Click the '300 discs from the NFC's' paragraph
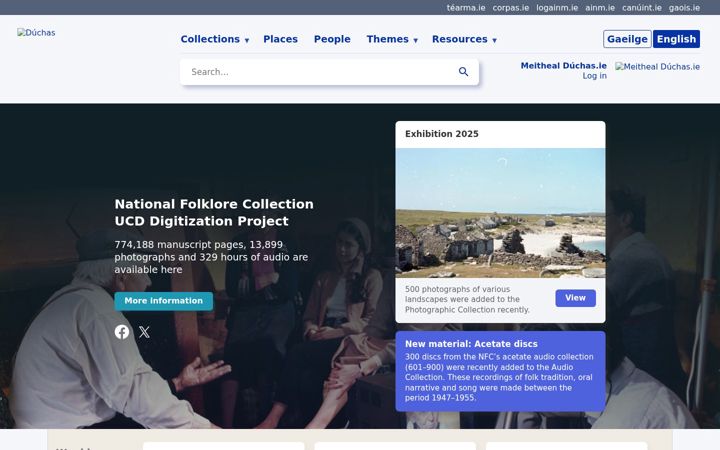720x450 pixels. tap(499, 377)
